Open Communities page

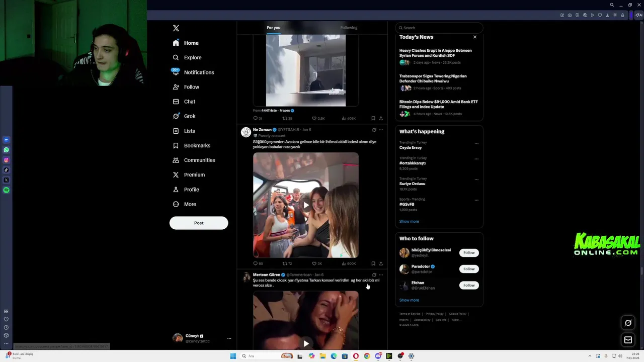click(x=194, y=160)
